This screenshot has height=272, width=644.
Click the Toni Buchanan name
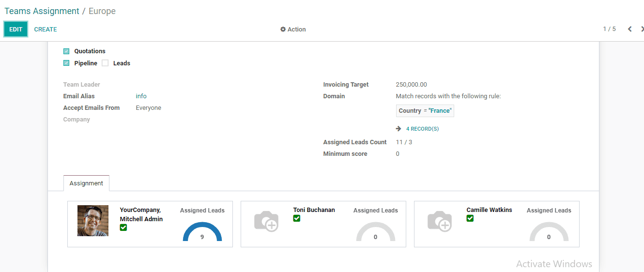tap(314, 210)
